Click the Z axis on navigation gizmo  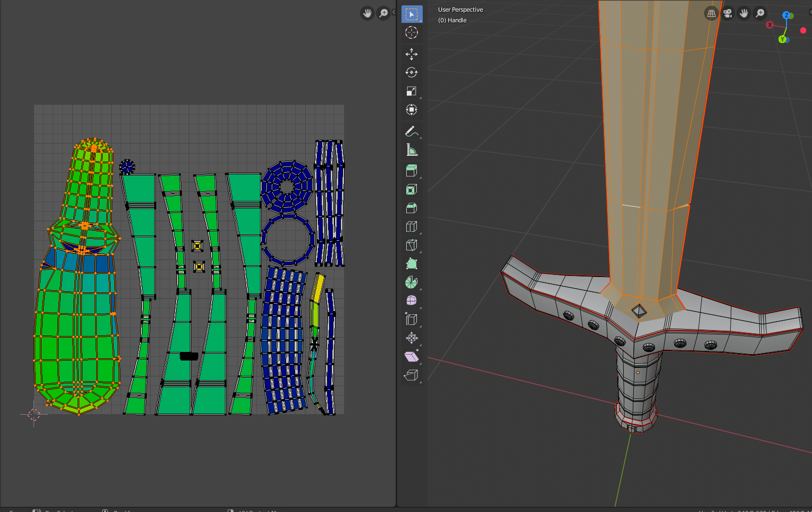[x=786, y=15]
